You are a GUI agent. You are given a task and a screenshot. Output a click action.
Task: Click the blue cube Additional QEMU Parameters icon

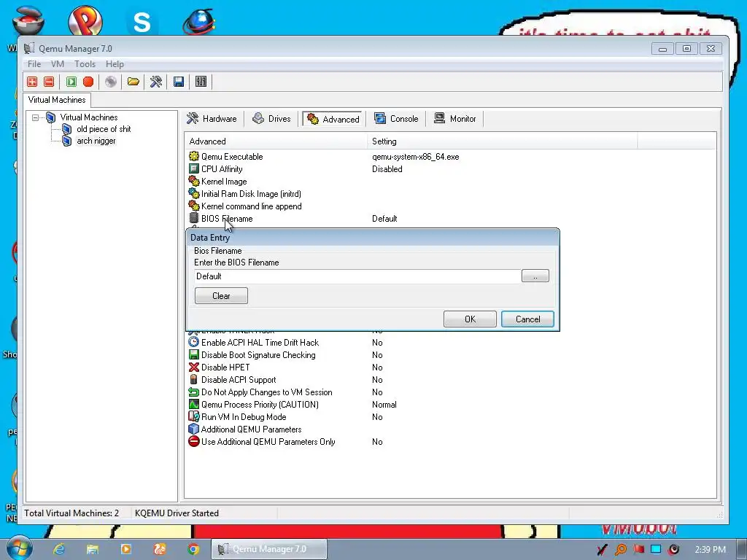point(194,429)
